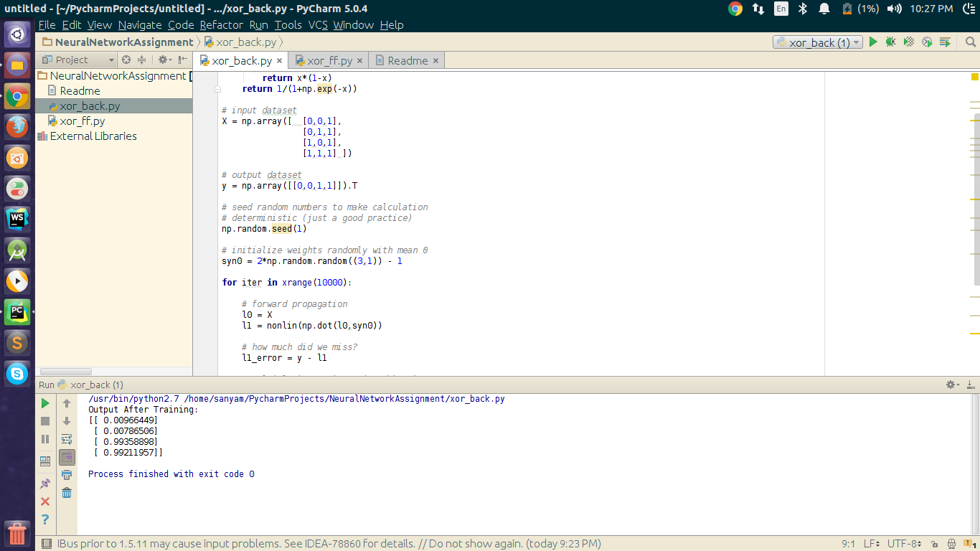Collapse all in Project panel

tap(141, 60)
